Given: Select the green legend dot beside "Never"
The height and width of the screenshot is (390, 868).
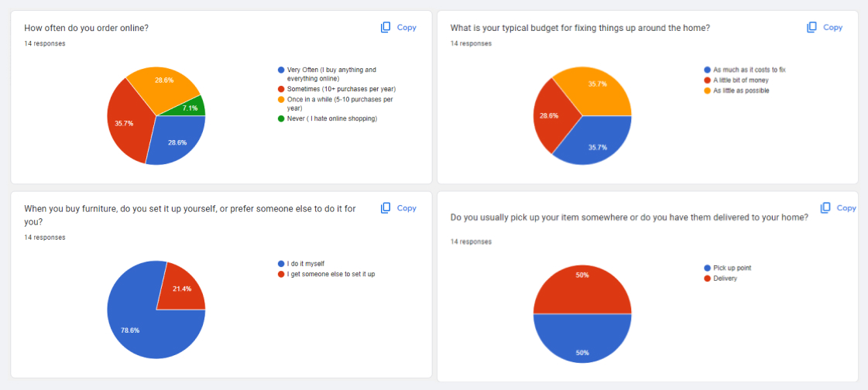Looking at the screenshot, I should coord(281,118).
